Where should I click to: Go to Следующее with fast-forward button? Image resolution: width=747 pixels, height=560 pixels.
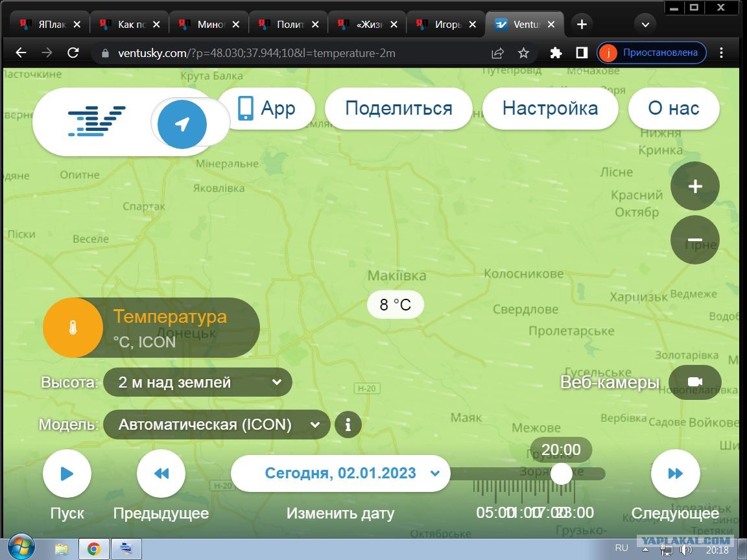[676, 473]
